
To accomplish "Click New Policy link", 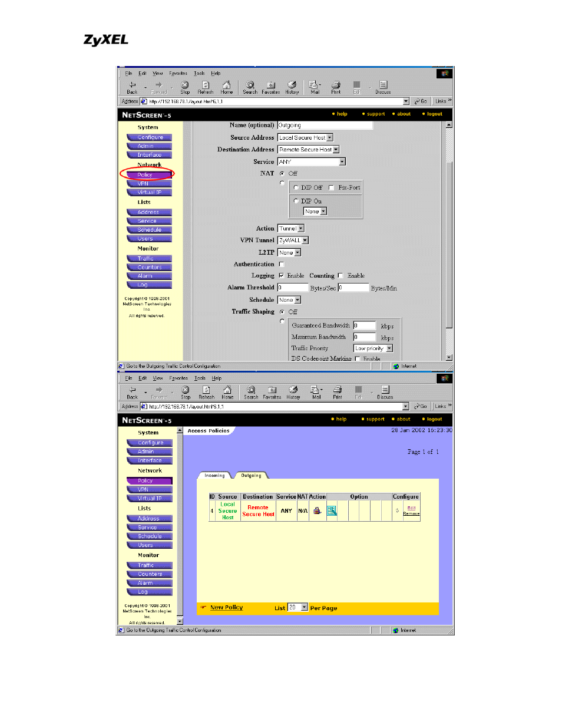I will pyautogui.click(x=226, y=607).
